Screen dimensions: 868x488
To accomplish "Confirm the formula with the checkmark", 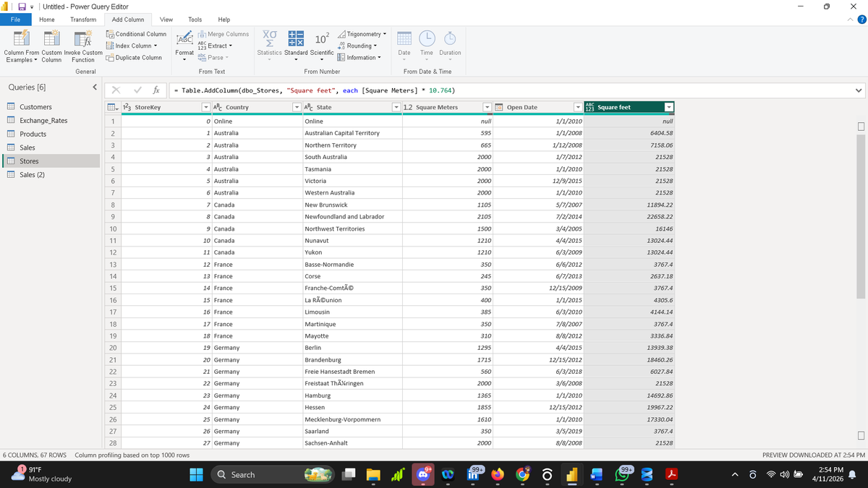I will (137, 90).
